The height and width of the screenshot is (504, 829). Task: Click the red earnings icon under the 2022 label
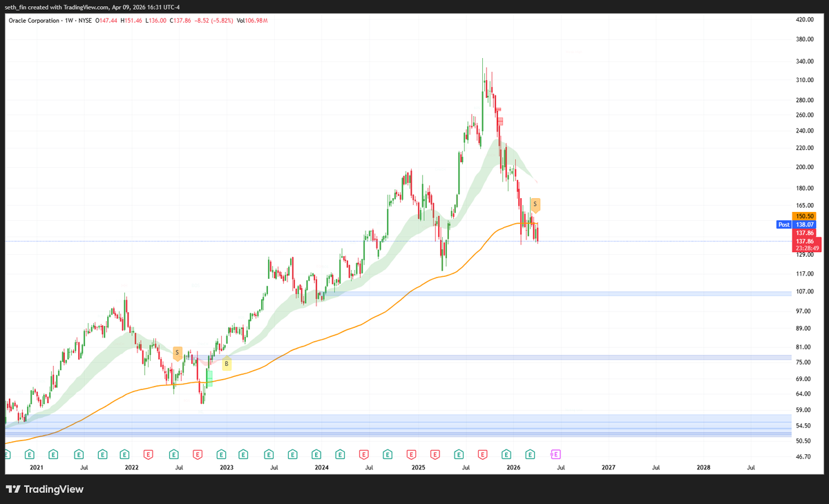tap(149, 455)
